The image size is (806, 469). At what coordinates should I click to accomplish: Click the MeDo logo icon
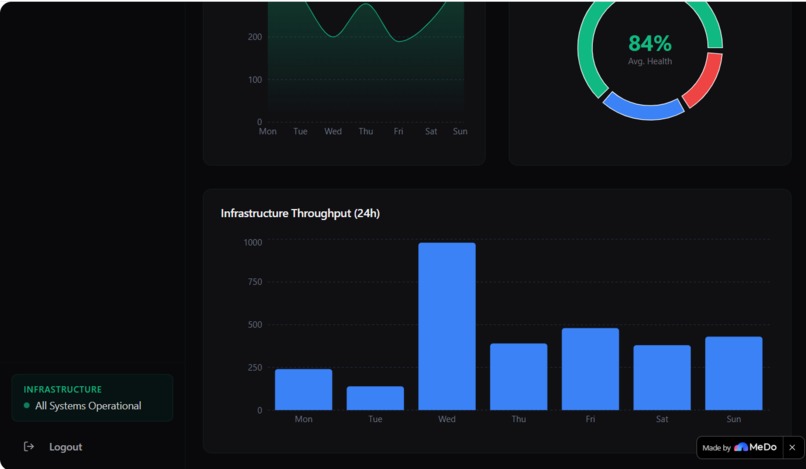tap(741, 447)
